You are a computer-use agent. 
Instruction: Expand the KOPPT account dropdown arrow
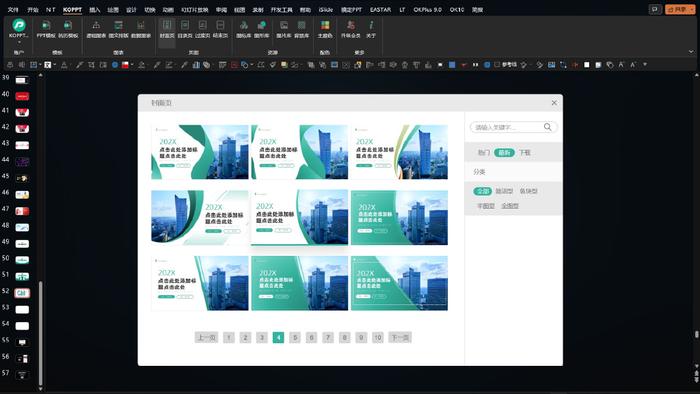pos(19,42)
